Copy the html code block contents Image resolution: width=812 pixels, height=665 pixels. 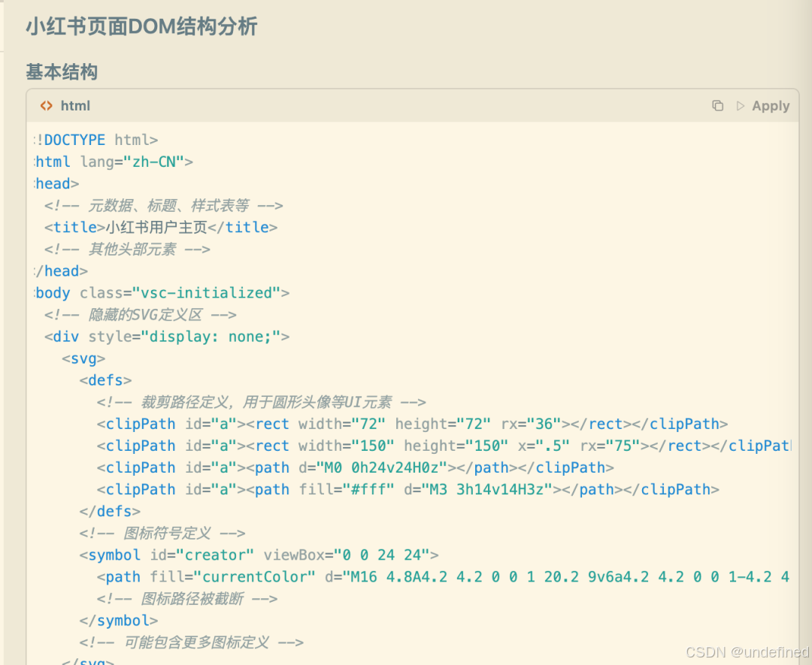[x=717, y=105]
